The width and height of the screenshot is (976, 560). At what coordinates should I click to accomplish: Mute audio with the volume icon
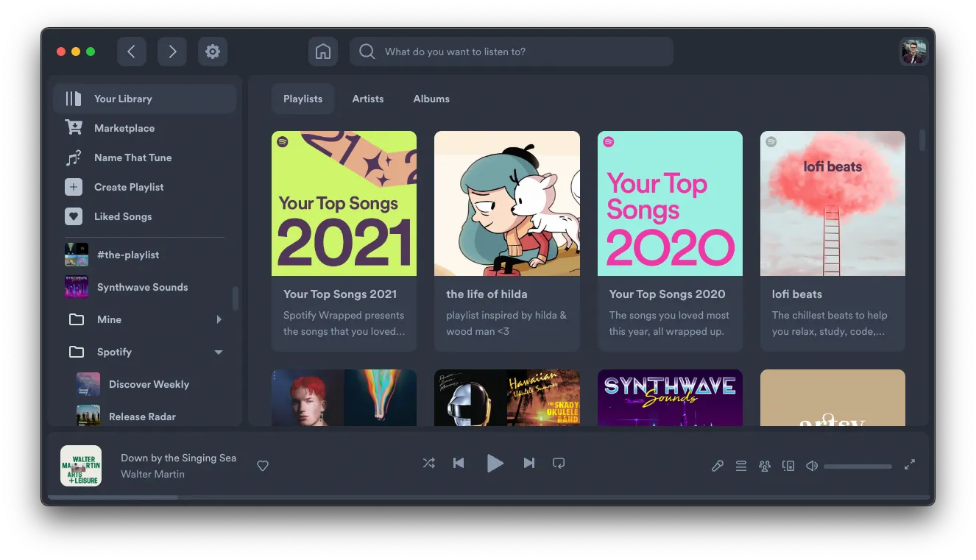pos(811,465)
